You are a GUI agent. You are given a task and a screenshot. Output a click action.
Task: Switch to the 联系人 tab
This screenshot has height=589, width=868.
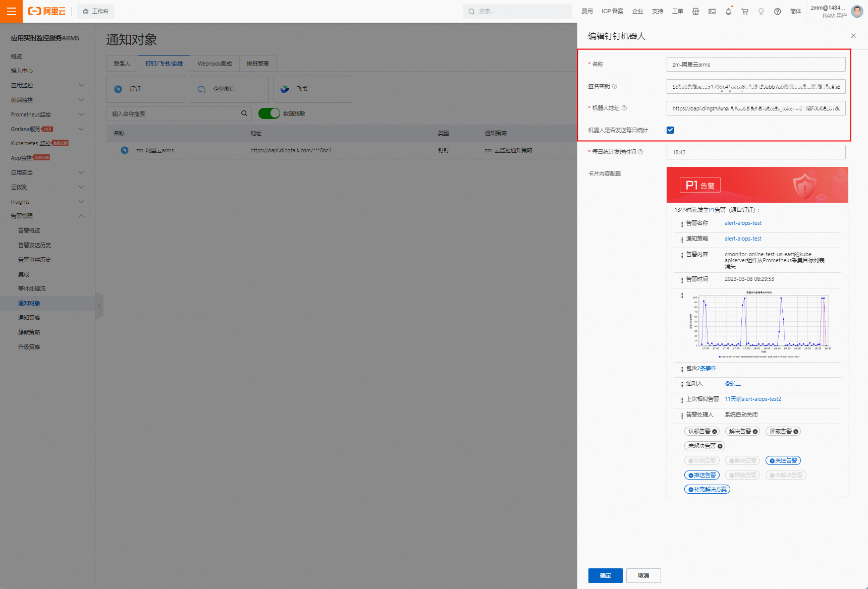point(122,64)
